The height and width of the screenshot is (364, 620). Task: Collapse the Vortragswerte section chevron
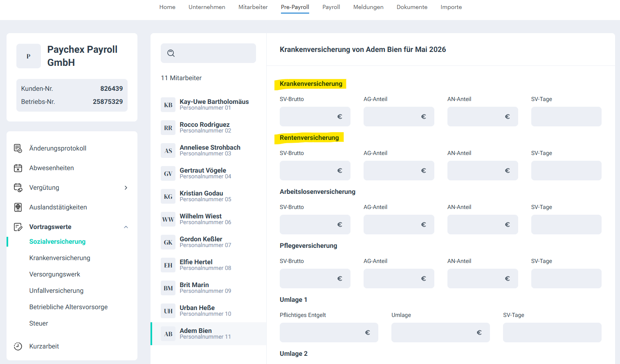tap(126, 227)
